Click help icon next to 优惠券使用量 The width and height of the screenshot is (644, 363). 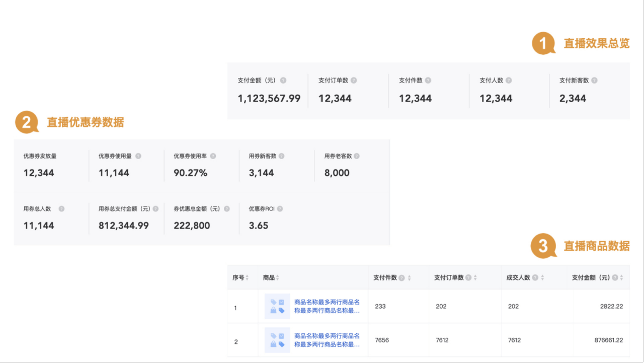click(138, 156)
